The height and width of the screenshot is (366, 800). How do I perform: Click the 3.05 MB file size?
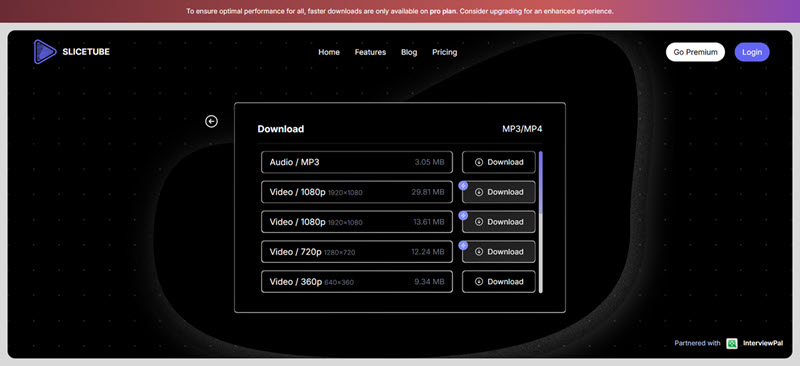430,162
